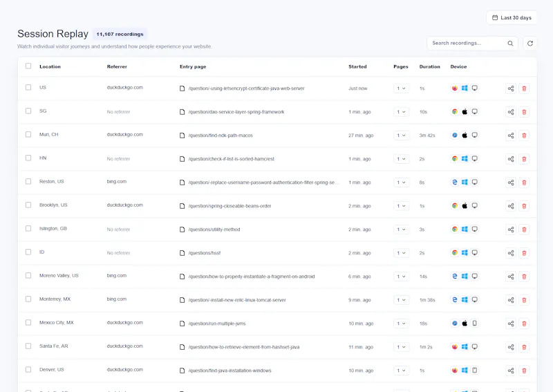
Task: Open pages dropdown for Islington, GB row
Action: click(x=402, y=230)
